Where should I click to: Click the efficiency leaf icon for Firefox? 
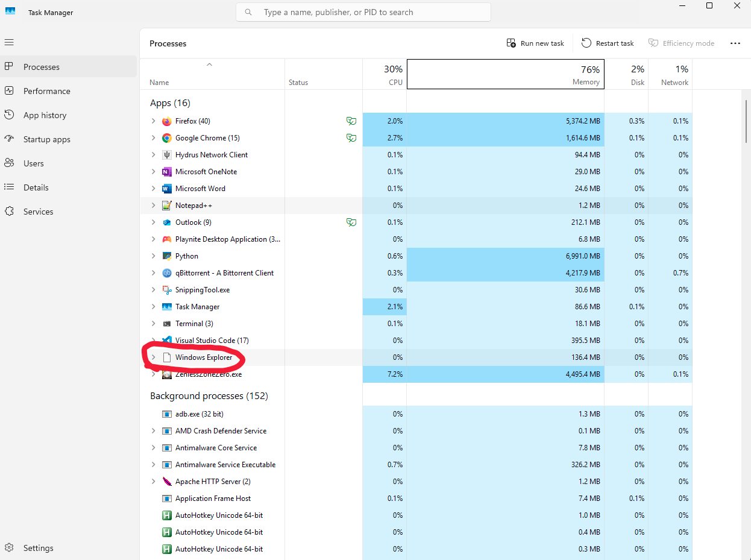click(x=351, y=121)
